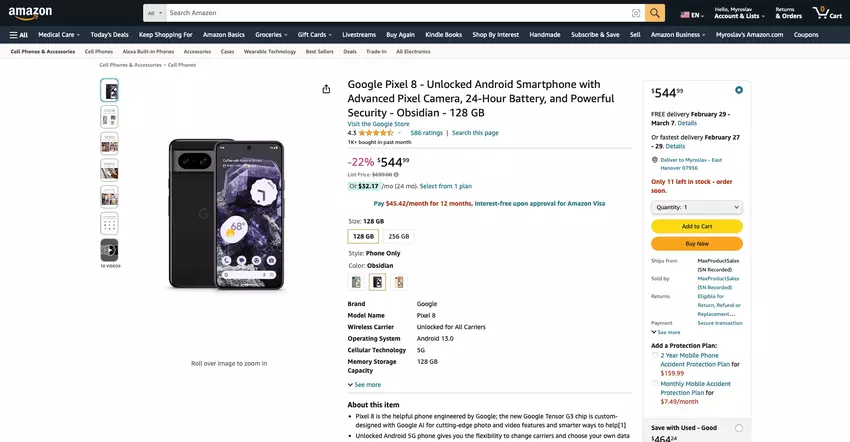This screenshot has width=850, height=442.
Task: Play the product video thumbnail
Action: tap(109, 250)
